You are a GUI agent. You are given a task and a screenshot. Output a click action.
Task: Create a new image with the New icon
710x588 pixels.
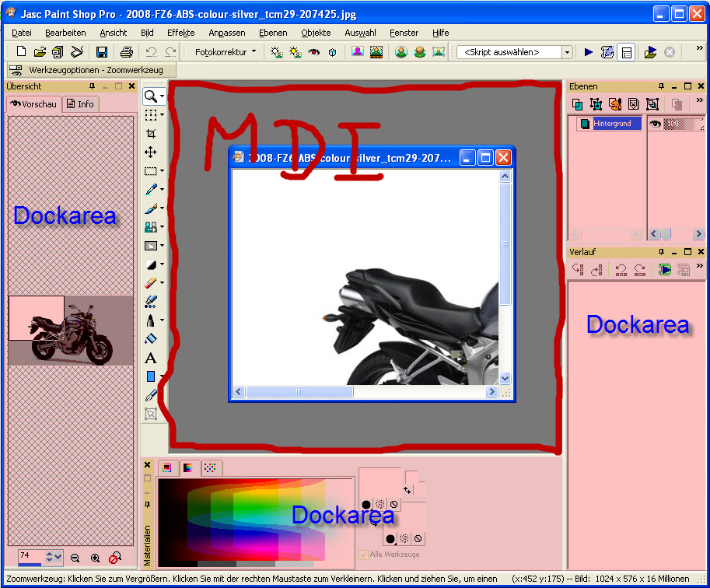coord(21,51)
